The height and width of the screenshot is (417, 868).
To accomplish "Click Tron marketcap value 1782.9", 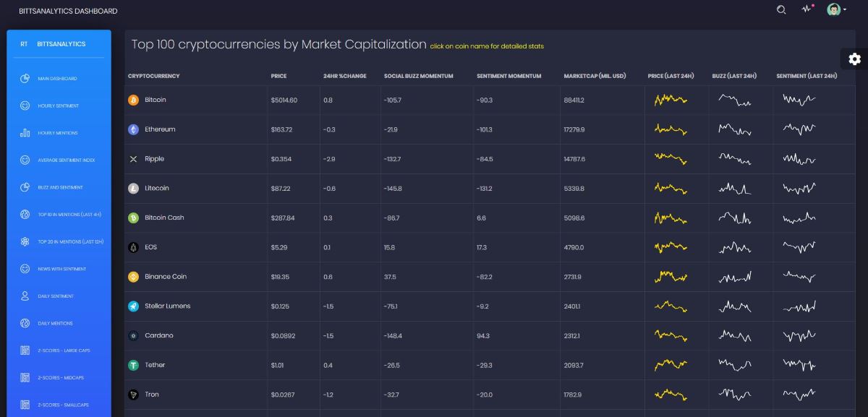I will (574, 395).
